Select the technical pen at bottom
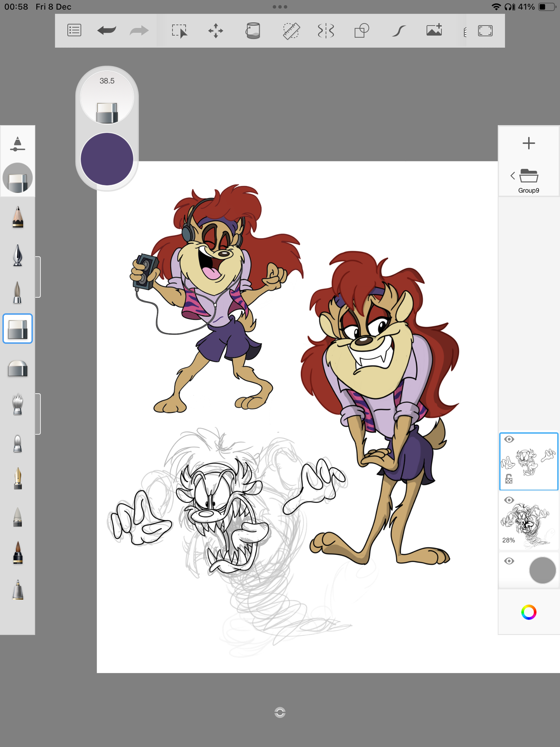 (17, 590)
